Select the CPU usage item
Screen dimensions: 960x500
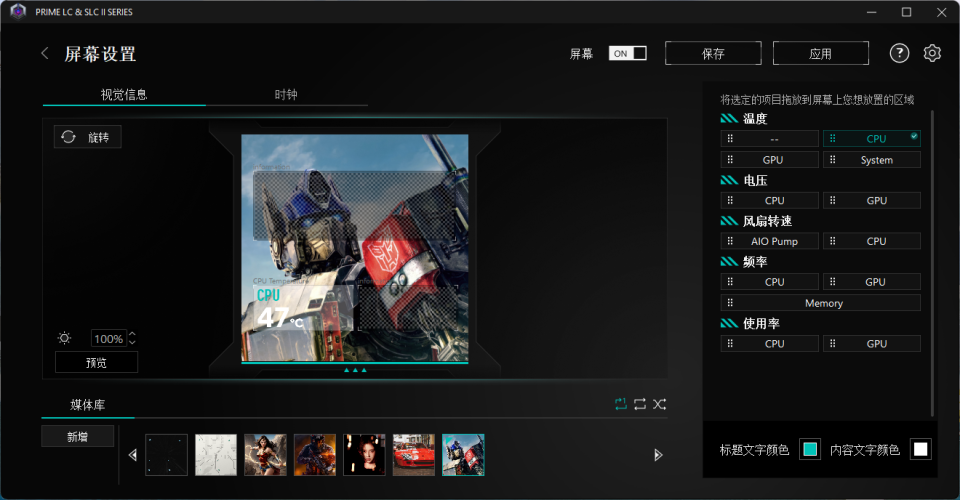tap(770, 343)
